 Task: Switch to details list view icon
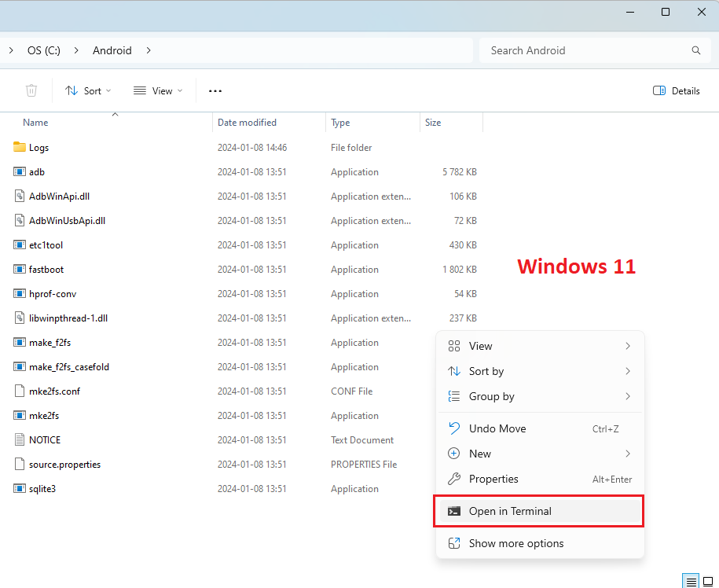691,582
